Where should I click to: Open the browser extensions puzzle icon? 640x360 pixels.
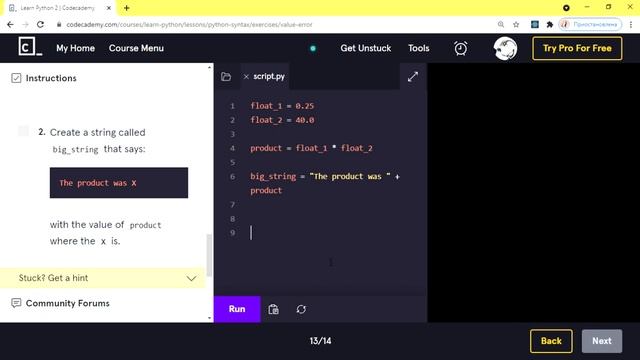[x=549, y=24]
